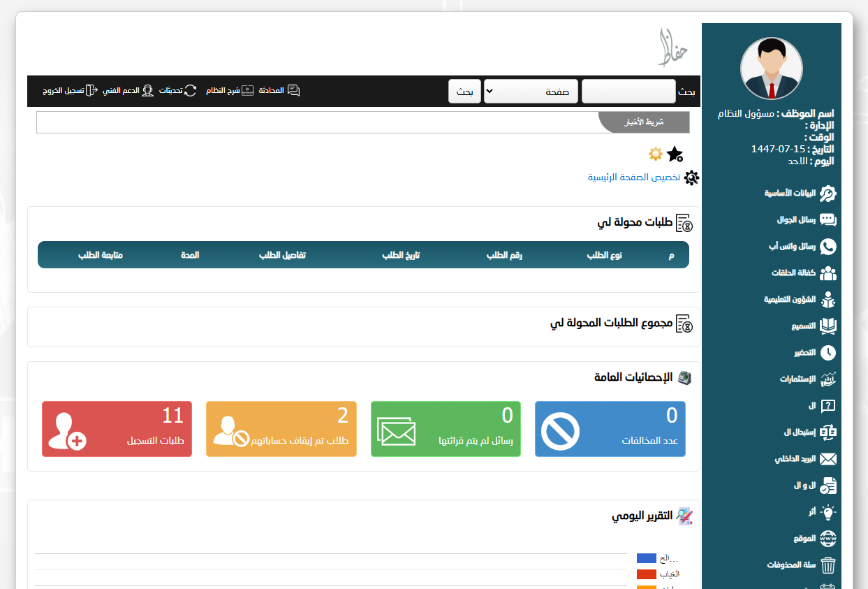
Task: Click the red طلبات التسجيل card
Action: [117, 429]
